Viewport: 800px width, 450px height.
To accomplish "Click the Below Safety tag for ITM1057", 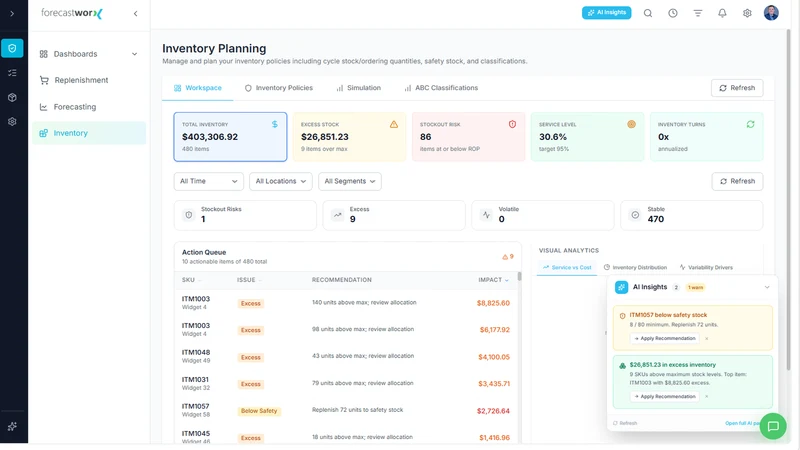I will click(x=259, y=411).
